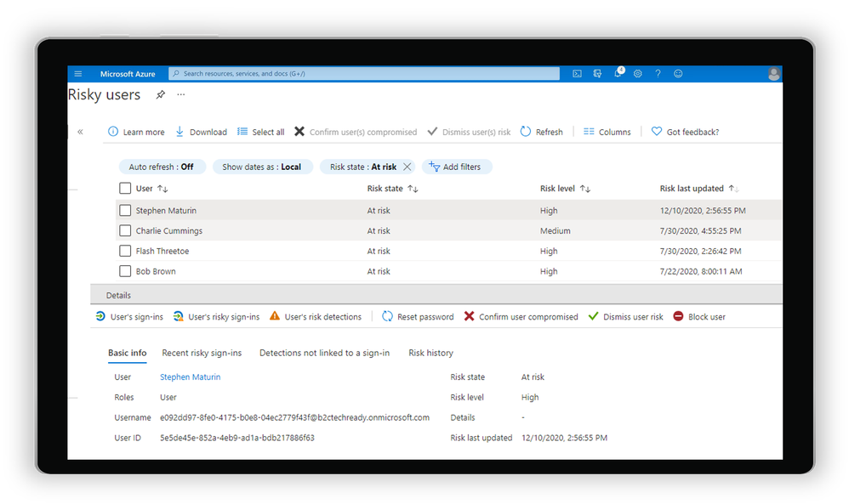The width and height of the screenshot is (849, 504).
Task: Open User's sign-ins report
Action: (x=129, y=317)
